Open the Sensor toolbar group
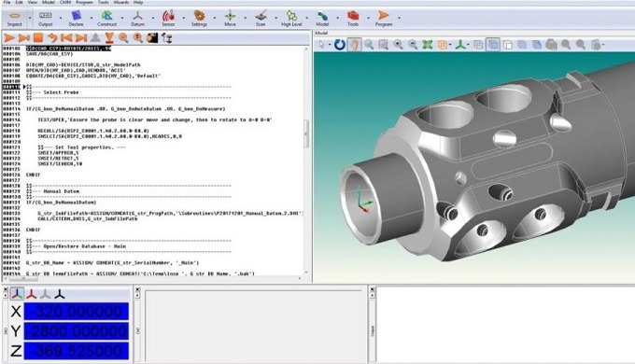The image size is (635, 364). coord(168,19)
